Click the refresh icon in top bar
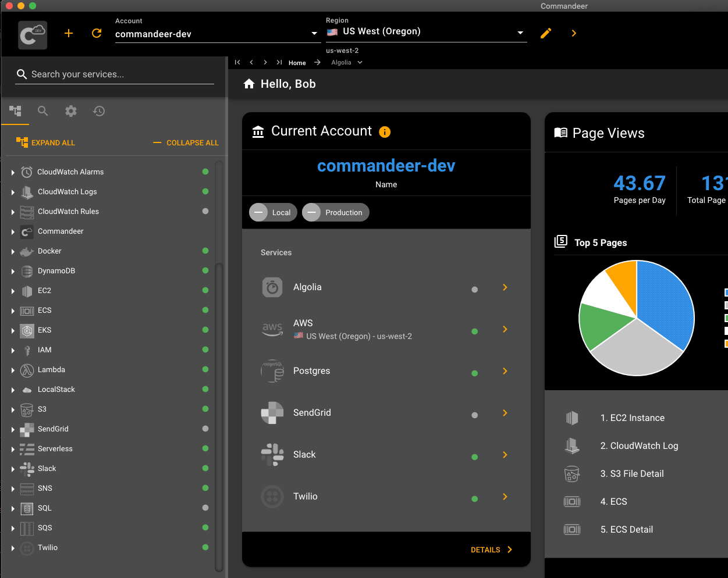The image size is (728, 578). coord(97,33)
